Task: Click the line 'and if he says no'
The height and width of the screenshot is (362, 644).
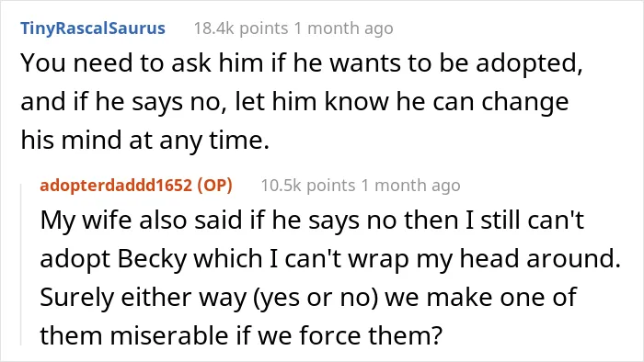Action: tap(294, 103)
